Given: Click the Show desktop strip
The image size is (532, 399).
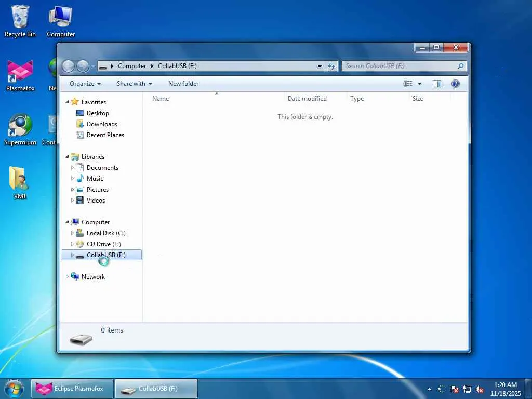Looking at the screenshot, I should [x=528, y=389].
